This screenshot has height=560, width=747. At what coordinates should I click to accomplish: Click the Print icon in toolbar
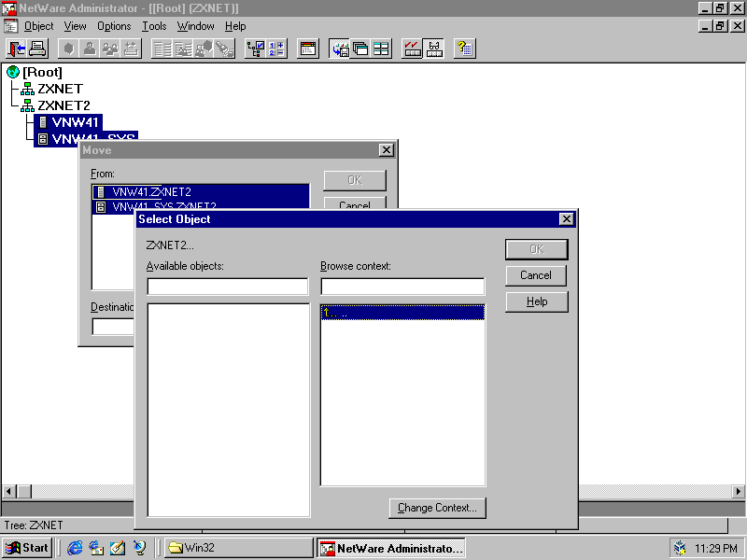[37, 49]
